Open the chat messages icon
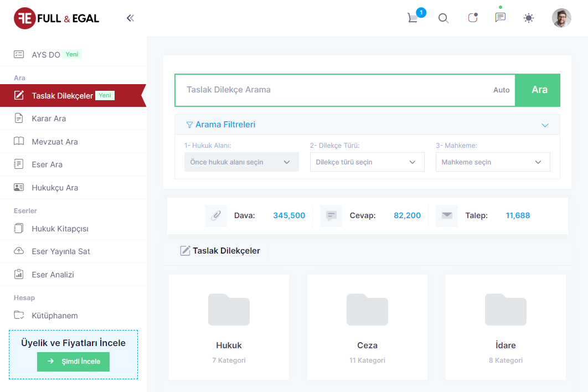Image resolution: width=588 pixels, height=392 pixels. point(501,18)
